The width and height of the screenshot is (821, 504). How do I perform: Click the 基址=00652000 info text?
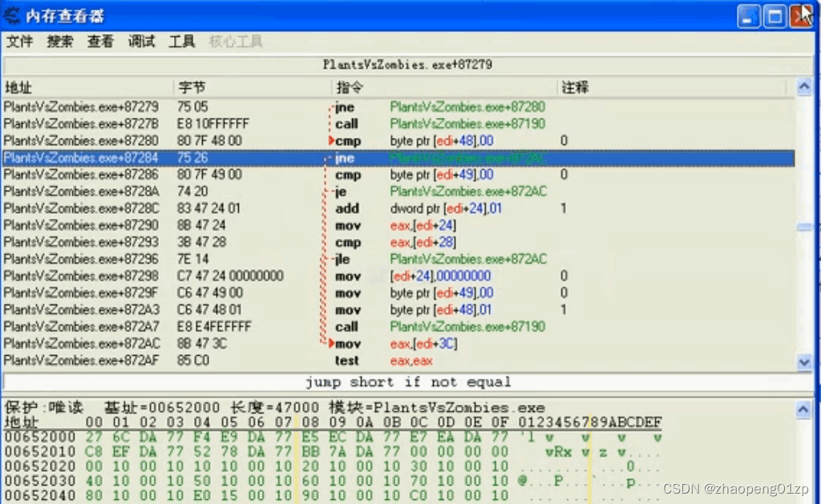pos(162,407)
